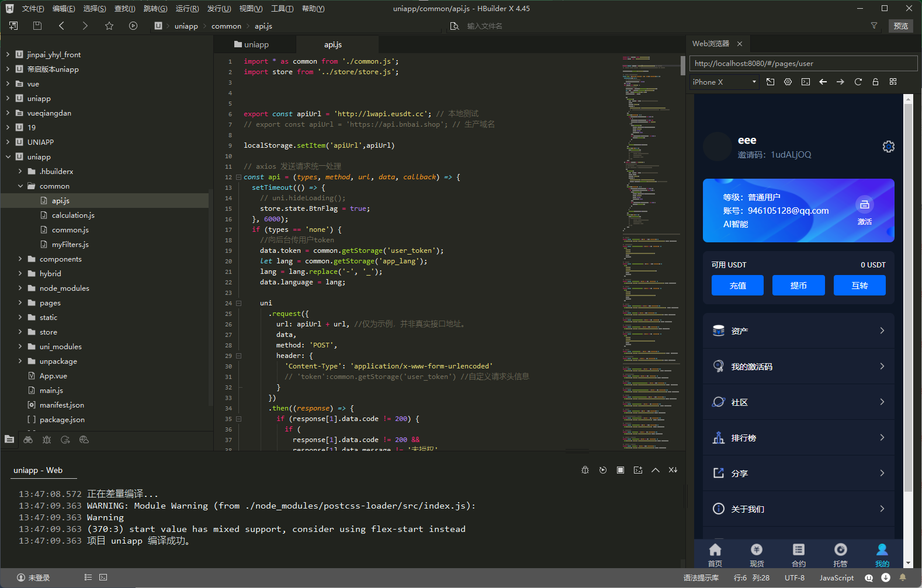Open the iPhone X device dropdown
This screenshot has width=922, height=588.
pyautogui.click(x=724, y=82)
